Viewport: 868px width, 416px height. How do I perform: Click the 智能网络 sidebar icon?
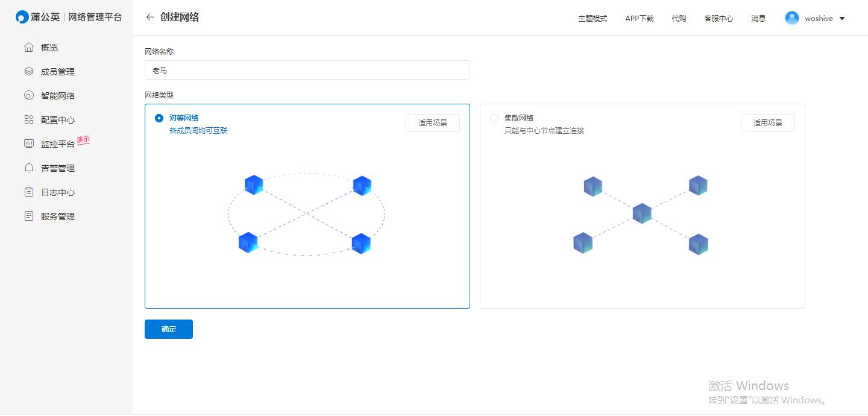(x=28, y=96)
